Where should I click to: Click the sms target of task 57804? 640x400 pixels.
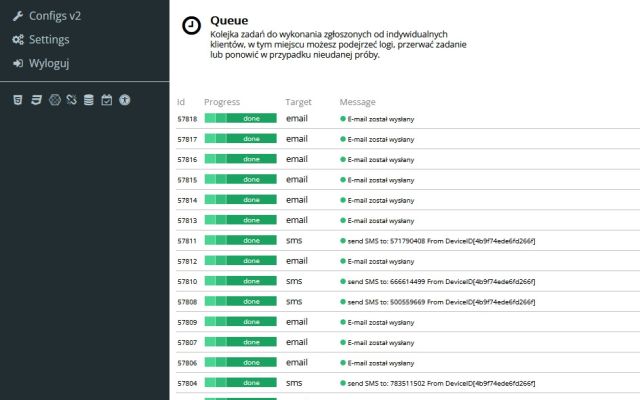294,383
